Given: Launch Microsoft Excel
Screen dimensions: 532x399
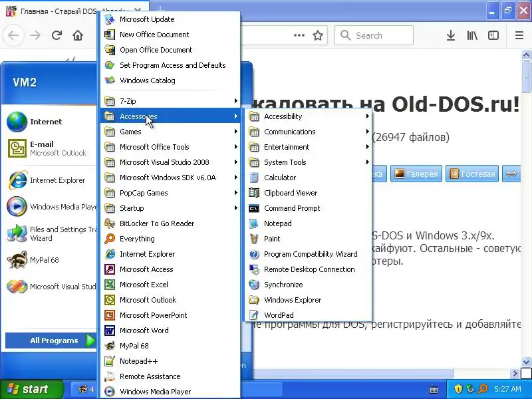Looking at the screenshot, I should pyautogui.click(x=170, y=285).
